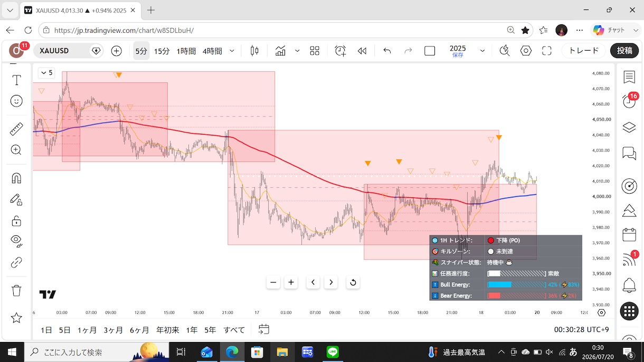The height and width of the screenshot is (362, 644).
Task: Click the compare or add symbol plus icon
Action: click(x=117, y=51)
